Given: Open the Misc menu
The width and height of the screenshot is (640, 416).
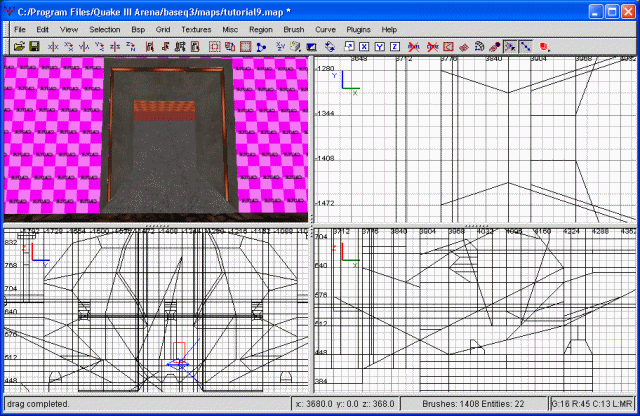Looking at the screenshot, I should point(230,29).
